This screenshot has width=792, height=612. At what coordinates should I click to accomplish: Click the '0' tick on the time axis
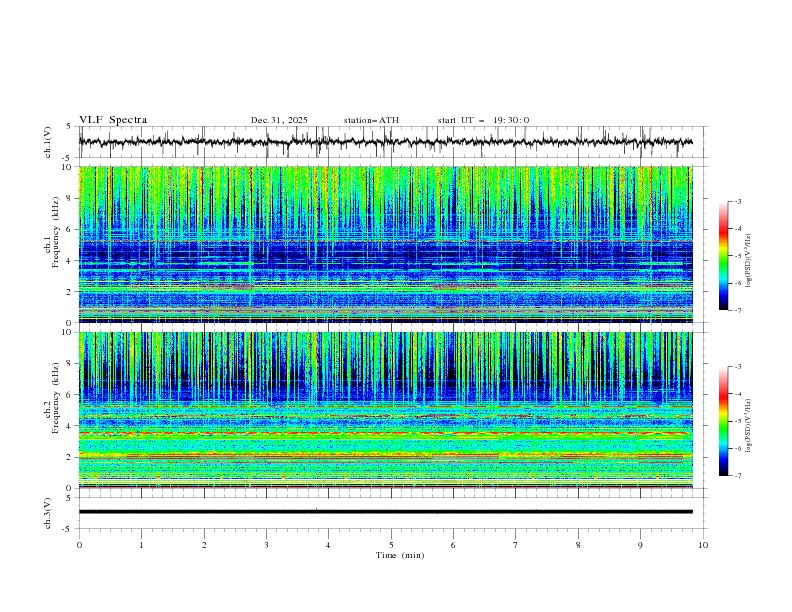pos(79,545)
